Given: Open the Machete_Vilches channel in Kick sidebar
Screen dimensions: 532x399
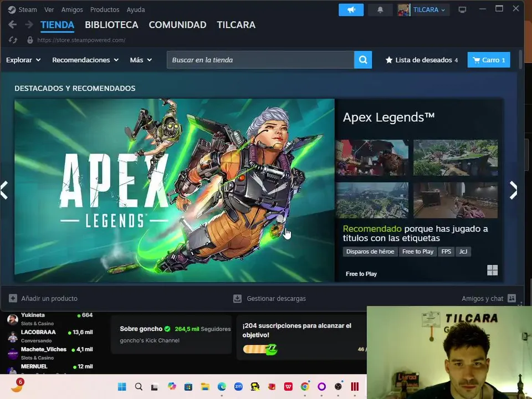Looking at the screenshot, I should (x=50, y=353).
